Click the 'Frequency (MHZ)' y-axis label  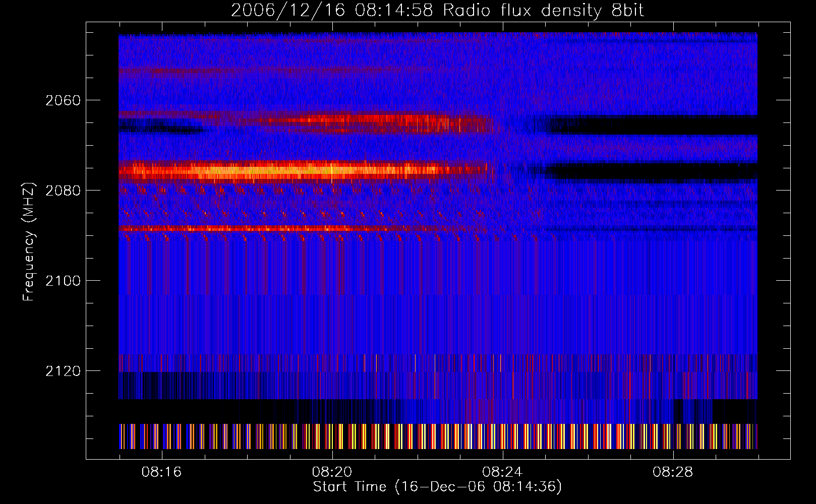pyautogui.click(x=29, y=242)
